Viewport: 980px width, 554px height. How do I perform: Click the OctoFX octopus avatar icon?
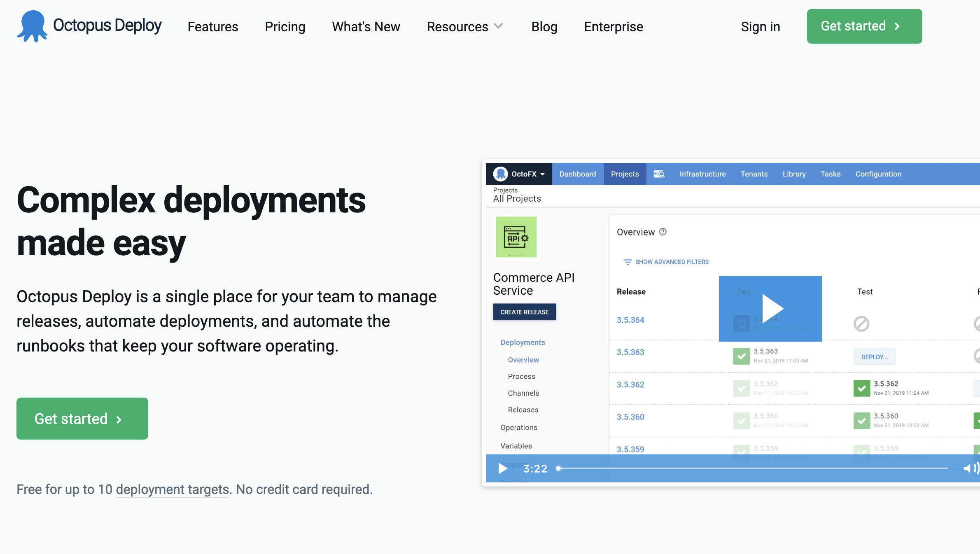500,174
